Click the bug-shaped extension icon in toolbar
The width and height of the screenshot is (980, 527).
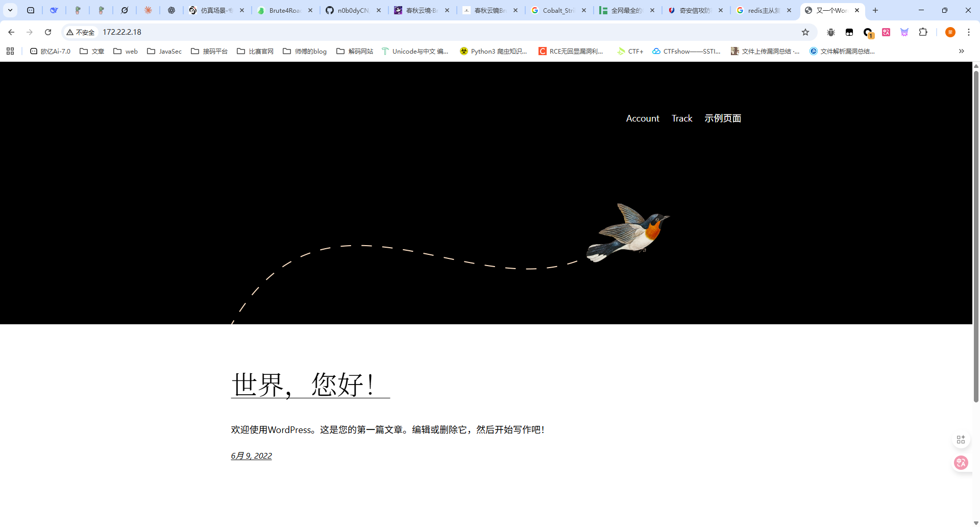tap(831, 32)
